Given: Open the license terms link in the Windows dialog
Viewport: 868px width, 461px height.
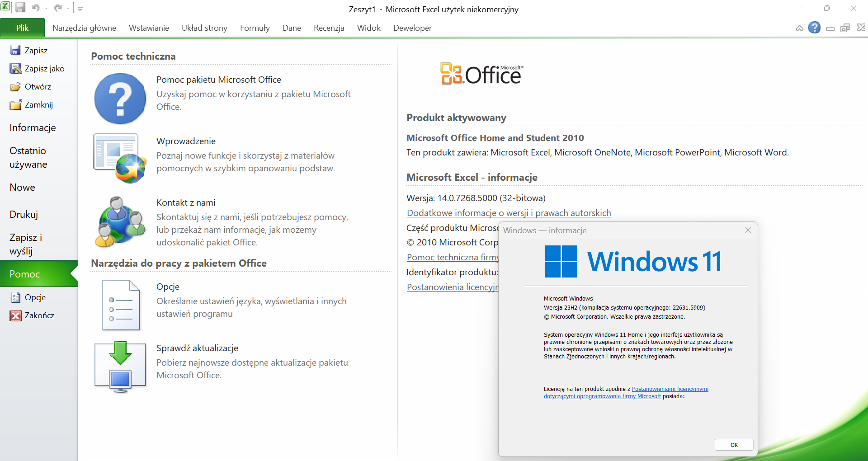Looking at the screenshot, I should point(626,392).
